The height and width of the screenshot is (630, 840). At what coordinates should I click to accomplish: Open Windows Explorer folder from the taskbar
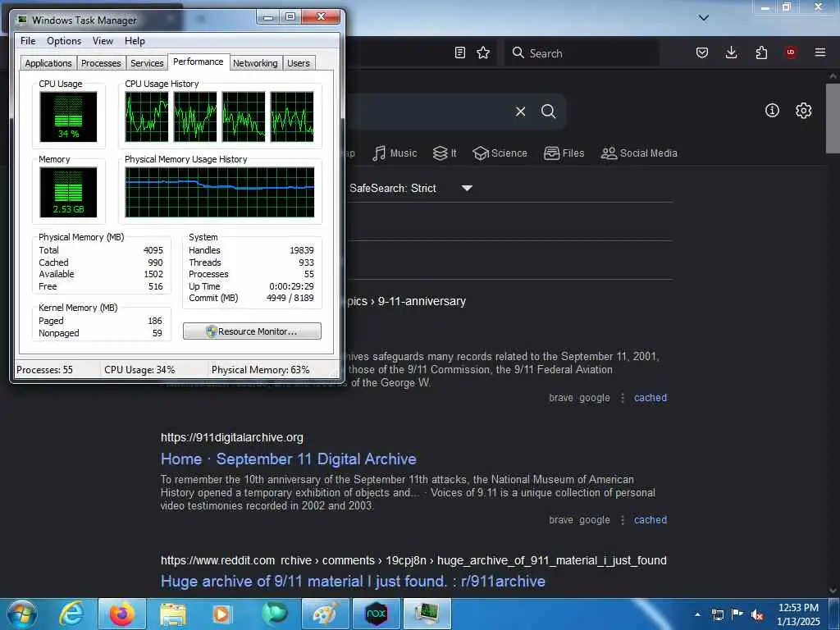click(172, 614)
